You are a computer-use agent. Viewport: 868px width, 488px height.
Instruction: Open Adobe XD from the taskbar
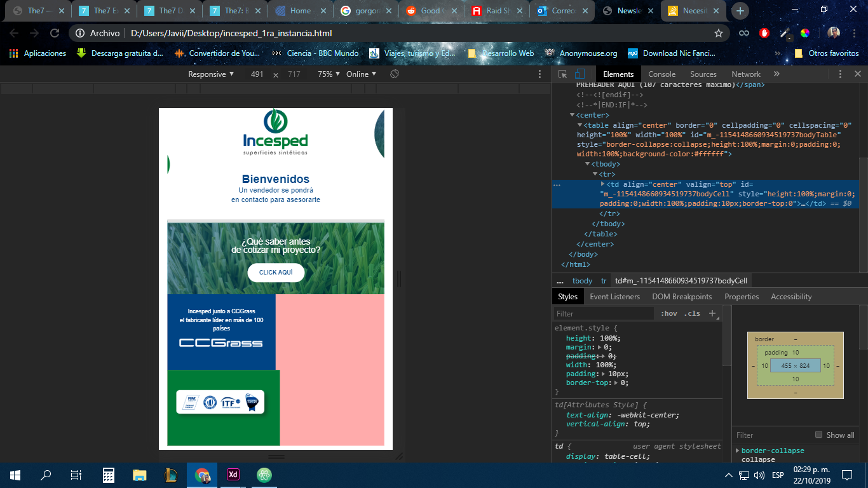[x=233, y=475]
